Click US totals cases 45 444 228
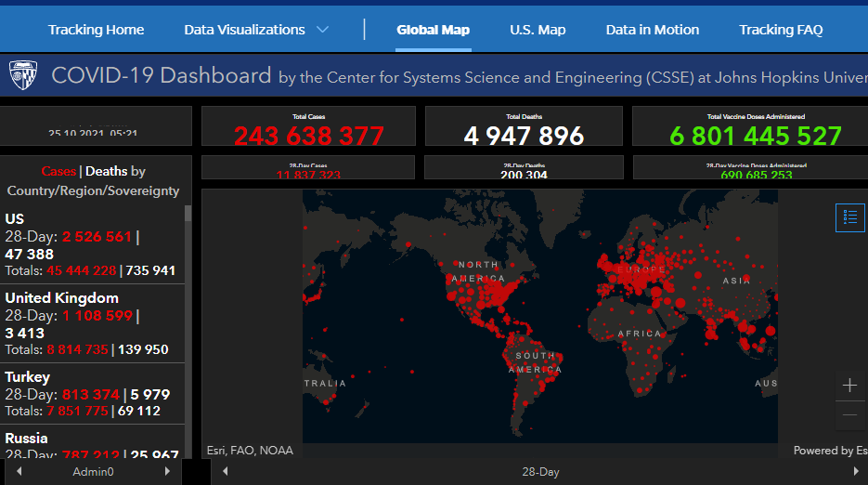 tap(82, 270)
